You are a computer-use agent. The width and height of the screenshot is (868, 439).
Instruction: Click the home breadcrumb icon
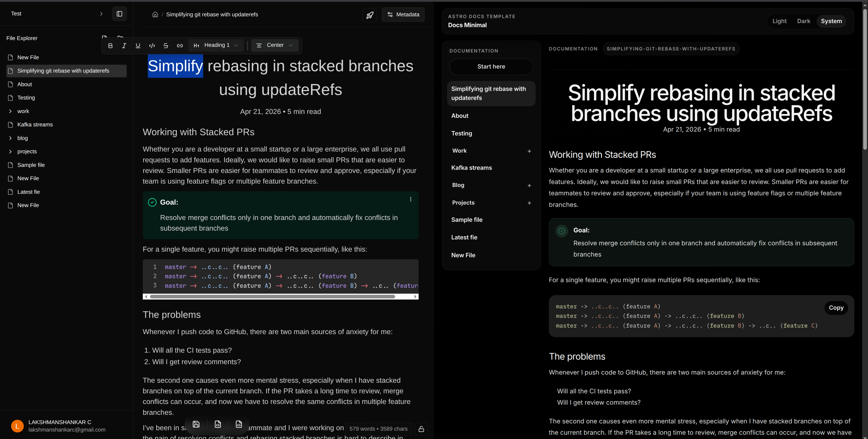(155, 14)
